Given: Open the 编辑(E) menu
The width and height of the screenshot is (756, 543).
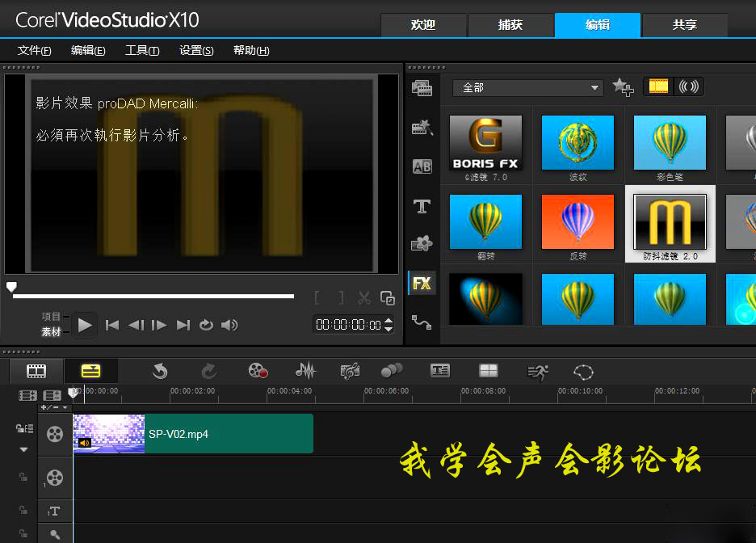Looking at the screenshot, I should (x=88, y=50).
